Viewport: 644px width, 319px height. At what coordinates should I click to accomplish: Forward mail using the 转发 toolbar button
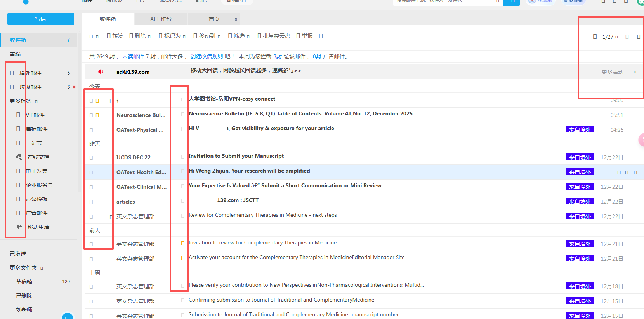(x=115, y=36)
